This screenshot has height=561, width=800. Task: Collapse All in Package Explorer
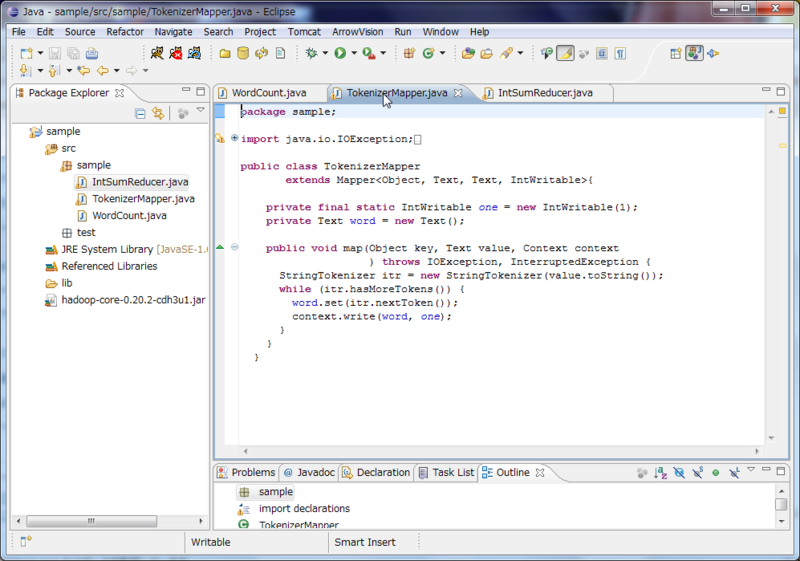coord(140,113)
